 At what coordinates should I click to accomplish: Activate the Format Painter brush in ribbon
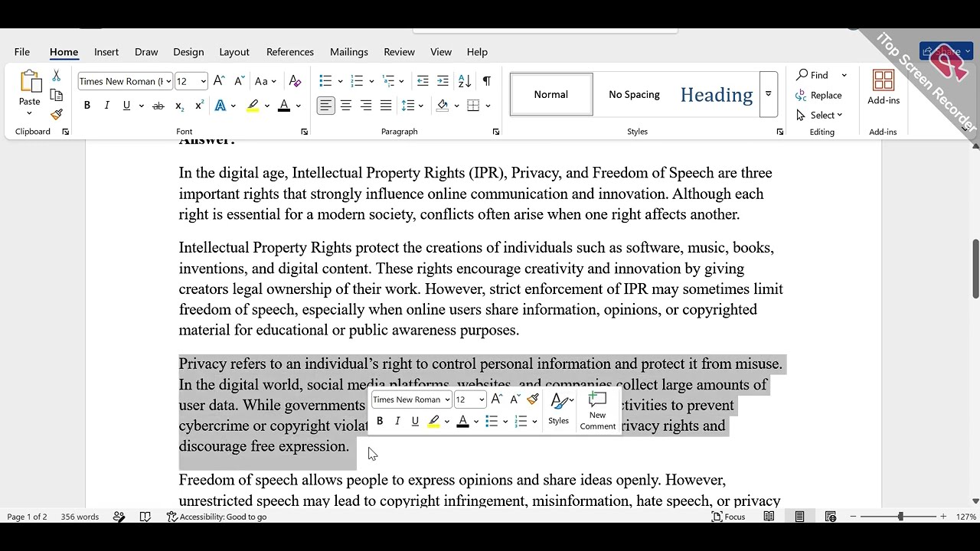pos(56,114)
